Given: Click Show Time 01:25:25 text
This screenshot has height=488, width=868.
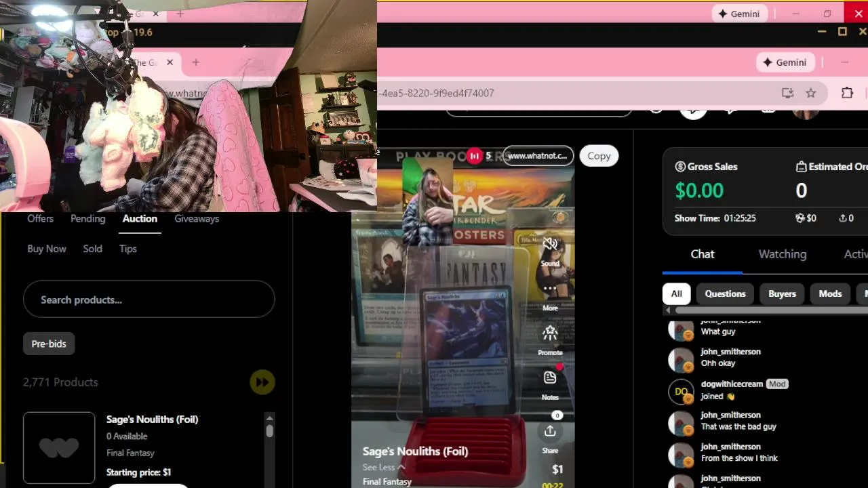Looking at the screenshot, I should tap(715, 218).
